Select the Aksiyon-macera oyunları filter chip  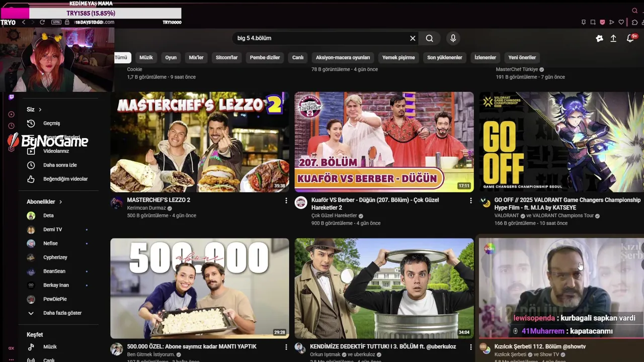[x=343, y=57]
